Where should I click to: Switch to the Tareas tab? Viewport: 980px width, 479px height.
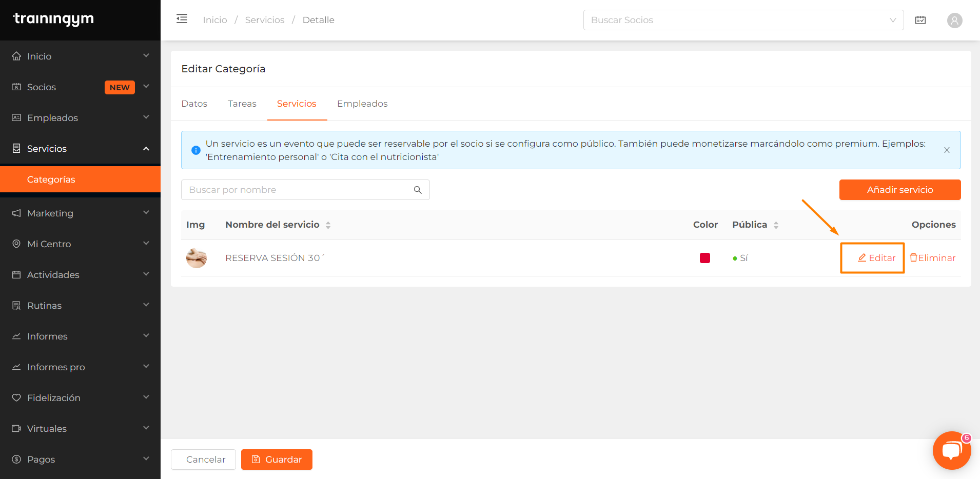(242, 104)
